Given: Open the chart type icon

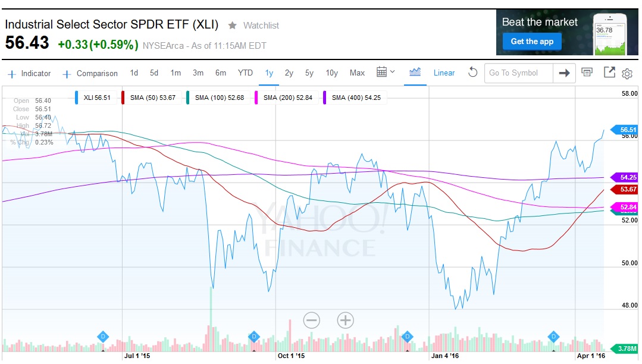Looking at the screenshot, I should coord(415,73).
